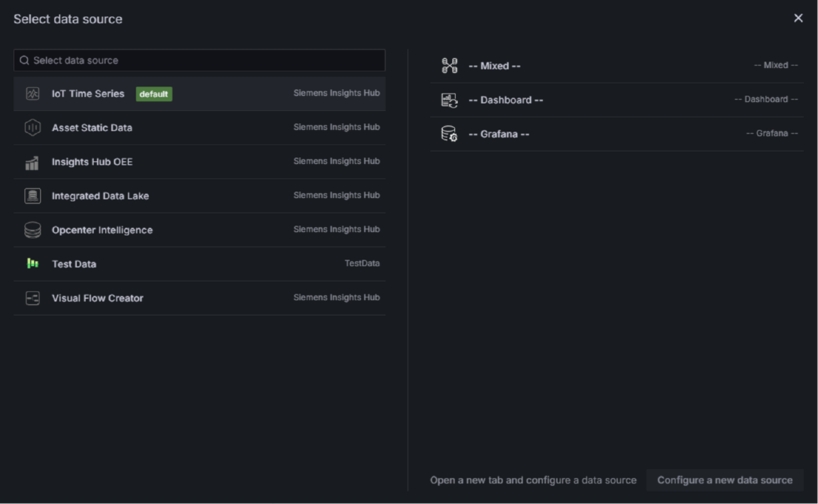This screenshot has height=504, width=818.
Task: Click the search magnifier icon
Action: [24, 60]
